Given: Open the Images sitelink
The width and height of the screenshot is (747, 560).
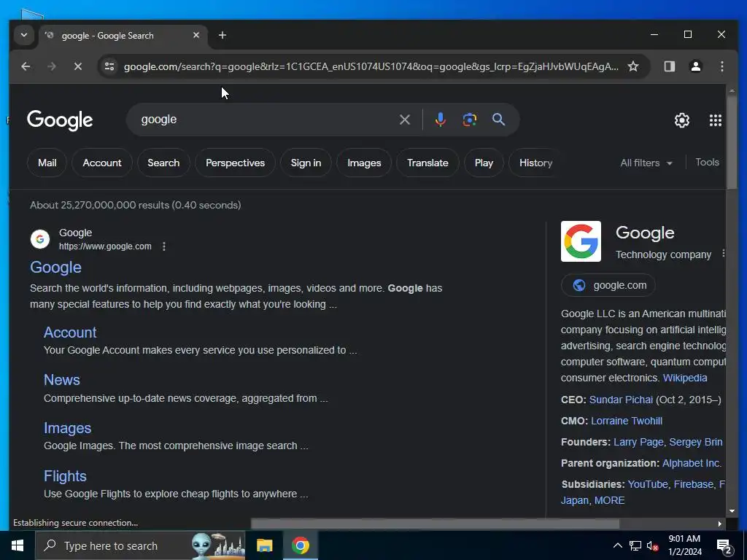Looking at the screenshot, I should pos(67,428).
